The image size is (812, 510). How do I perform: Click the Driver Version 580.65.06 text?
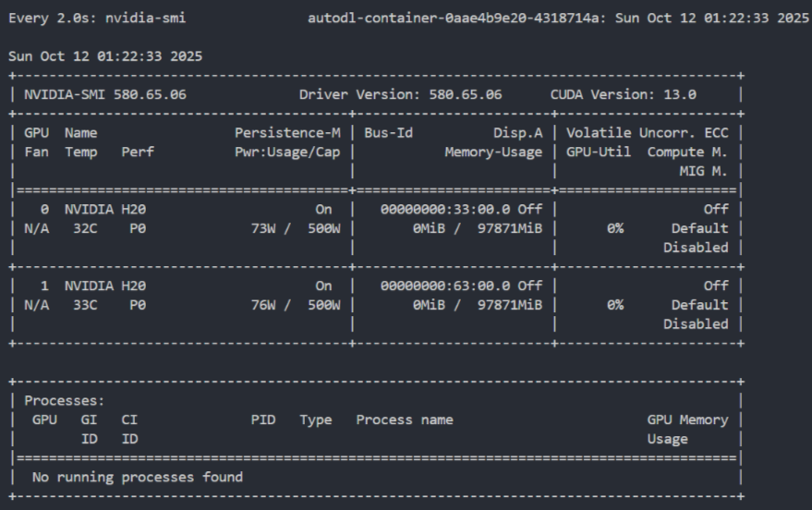[400, 94]
